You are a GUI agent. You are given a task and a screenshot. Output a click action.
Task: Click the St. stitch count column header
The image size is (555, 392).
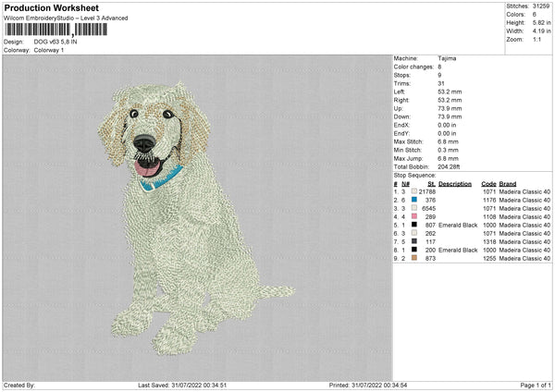click(431, 183)
